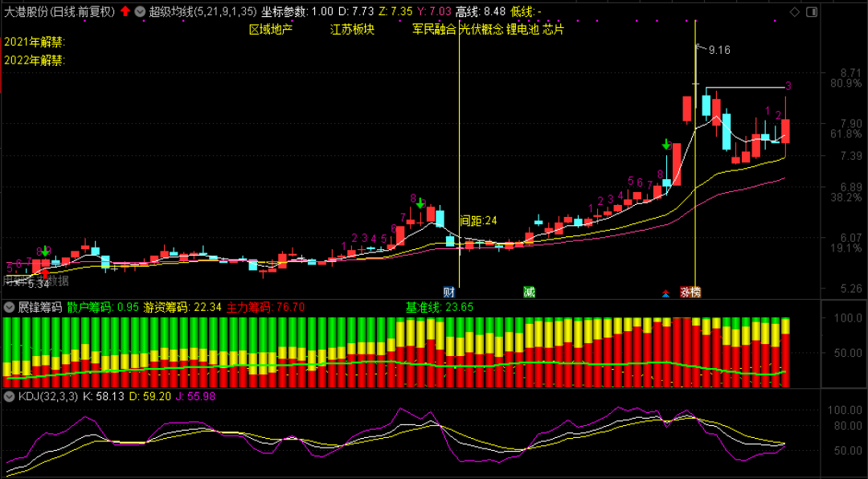
Task: Click the last chip distribution bar on the right
Action: [x=785, y=352]
